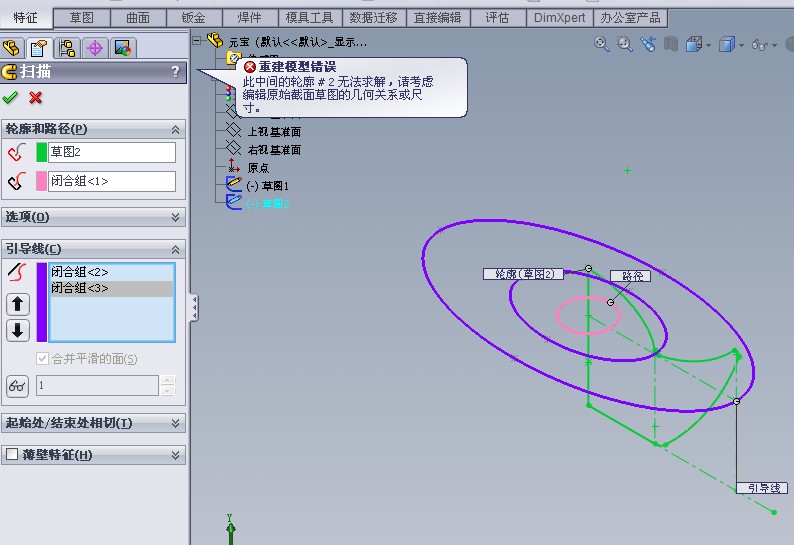Screen dimensions: 794x545
Task: Switch to the 特征 tab
Action: 25,18
